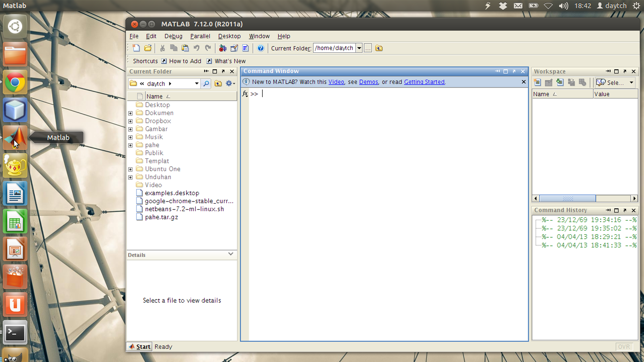Viewport: 644px width, 362px height.
Task: Click the Start button in status bar
Action: click(x=139, y=346)
